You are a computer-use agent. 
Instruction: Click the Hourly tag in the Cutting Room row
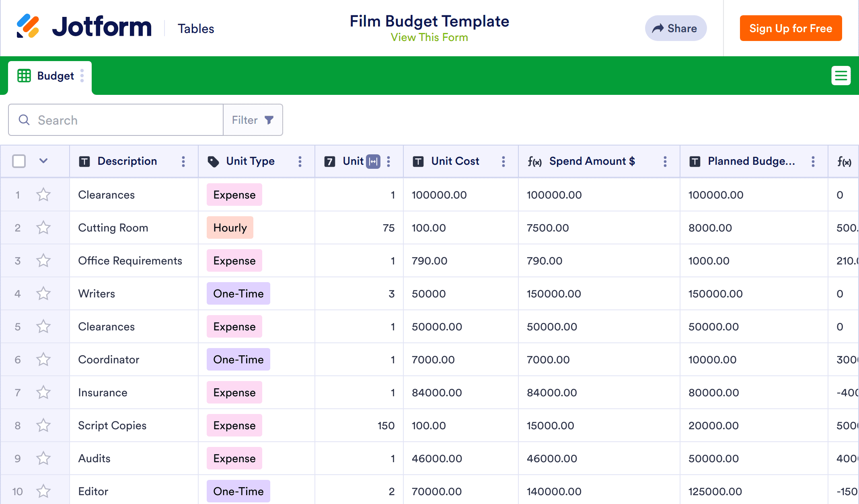click(x=230, y=228)
